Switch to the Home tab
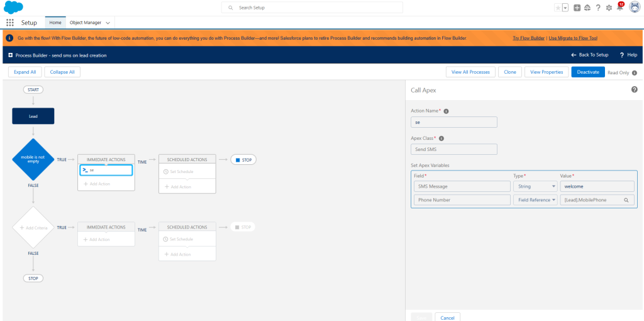Viewport: 644px width, 321px height. [55, 23]
